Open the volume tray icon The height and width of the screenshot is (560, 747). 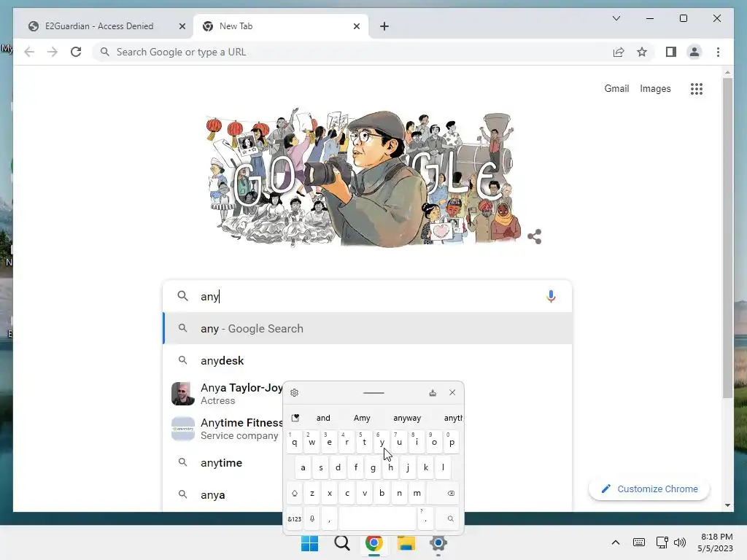click(x=680, y=542)
